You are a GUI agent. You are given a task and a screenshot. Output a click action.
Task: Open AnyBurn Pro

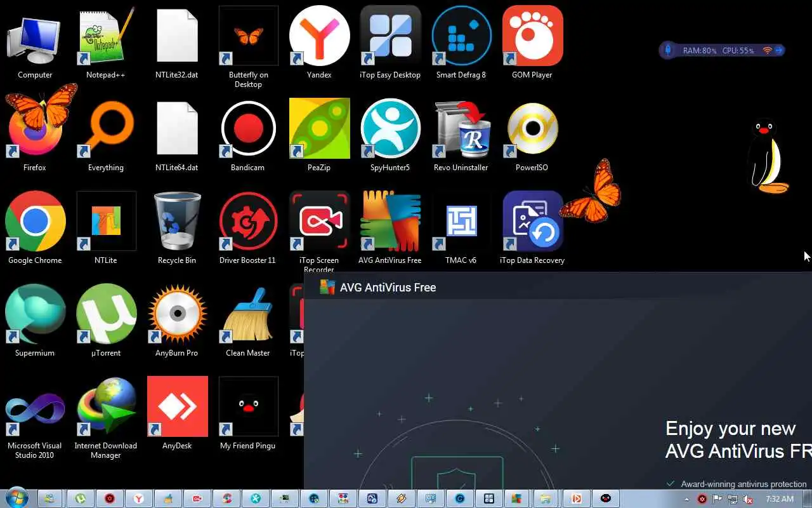[x=177, y=321]
